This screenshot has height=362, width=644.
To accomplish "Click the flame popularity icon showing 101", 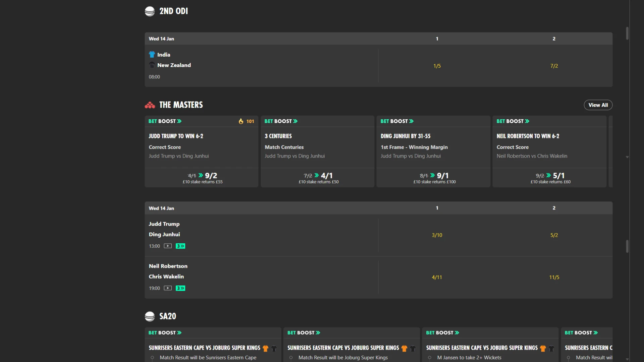I will (x=241, y=121).
